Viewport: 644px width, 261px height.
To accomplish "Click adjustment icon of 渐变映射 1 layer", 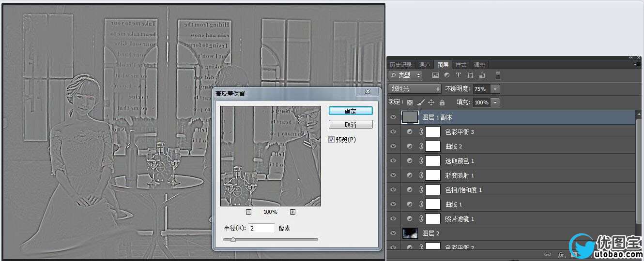I will (410, 175).
